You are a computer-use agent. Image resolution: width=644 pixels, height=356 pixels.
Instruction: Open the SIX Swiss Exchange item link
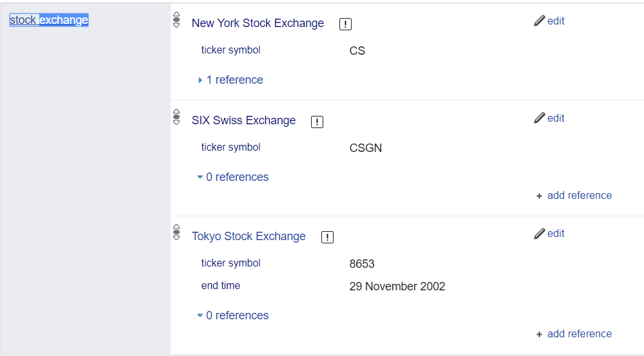tap(243, 120)
